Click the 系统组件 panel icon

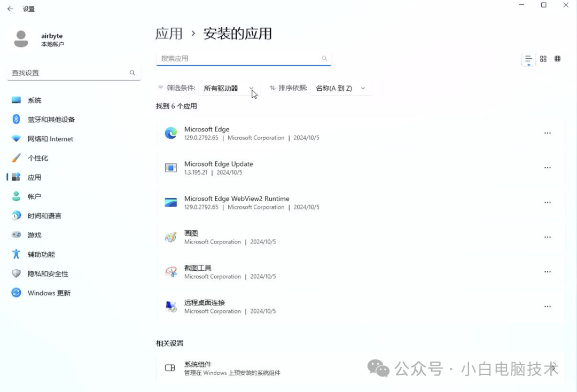point(170,368)
